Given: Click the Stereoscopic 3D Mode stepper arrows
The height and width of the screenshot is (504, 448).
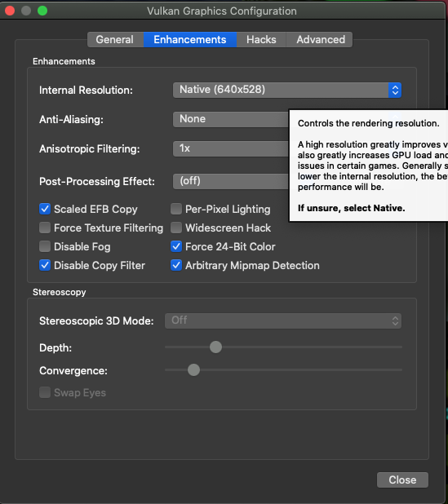Looking at the screenshot, I should click(x=395, y=321).
